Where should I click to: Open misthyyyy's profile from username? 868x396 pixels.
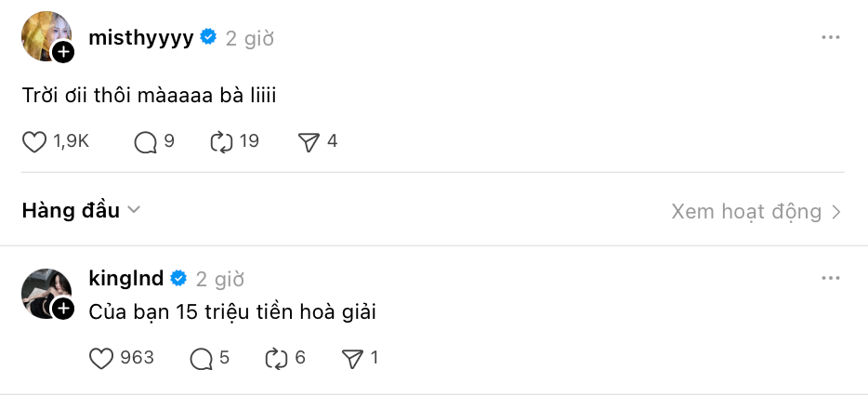[140, 37]
